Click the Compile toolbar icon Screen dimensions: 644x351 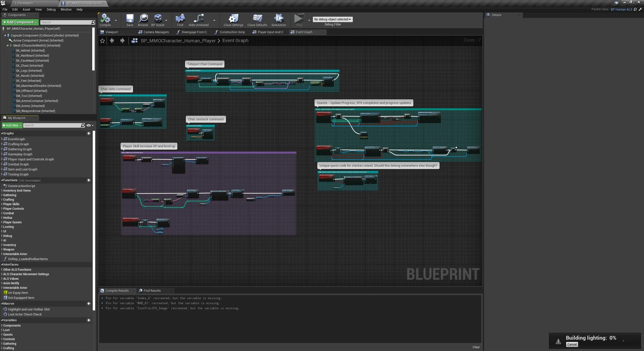coord(105,19)
